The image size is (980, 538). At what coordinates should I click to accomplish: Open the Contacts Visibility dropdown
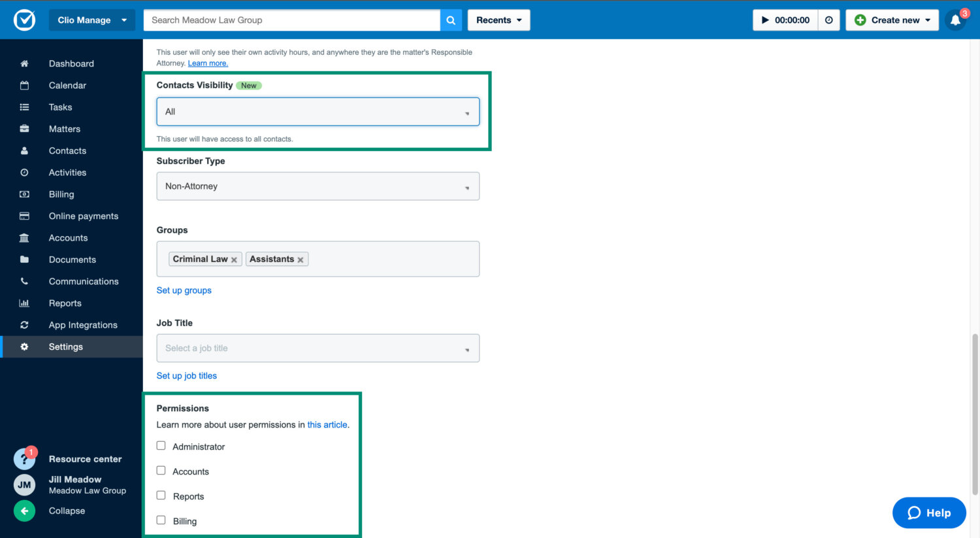(318, 112)
